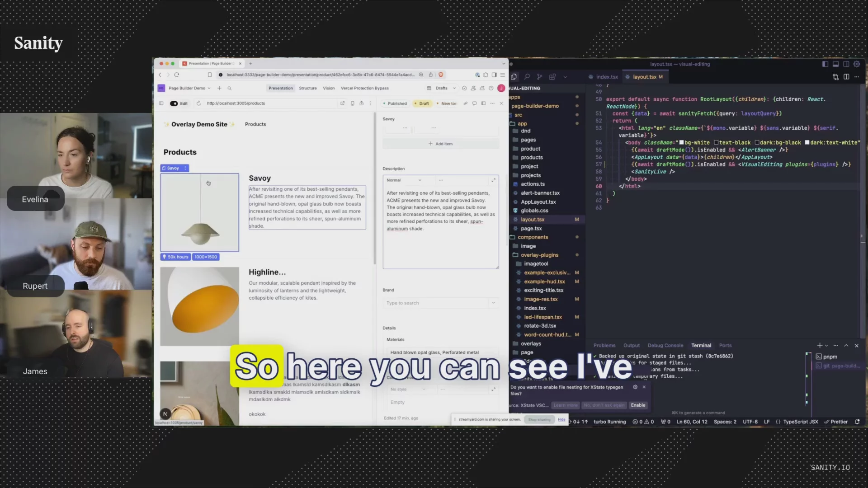Open VS Code Source Control view

tap(539, 77)
